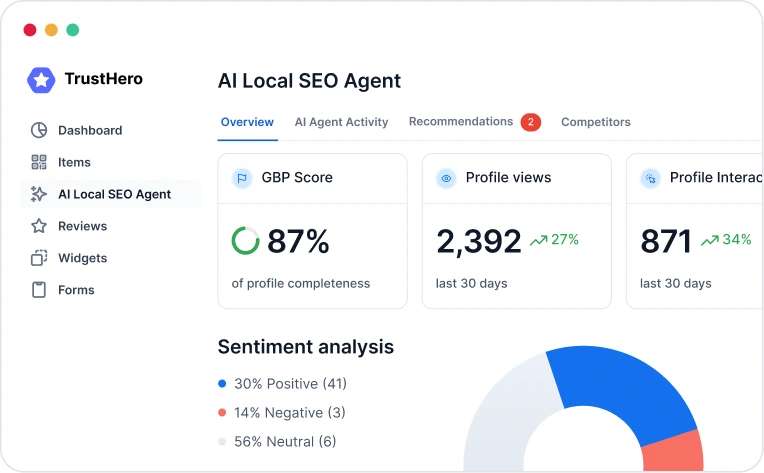Click the TrustHero brand name
The height and width of the screenshot is (473, 764).
click(x=103, y=78)
